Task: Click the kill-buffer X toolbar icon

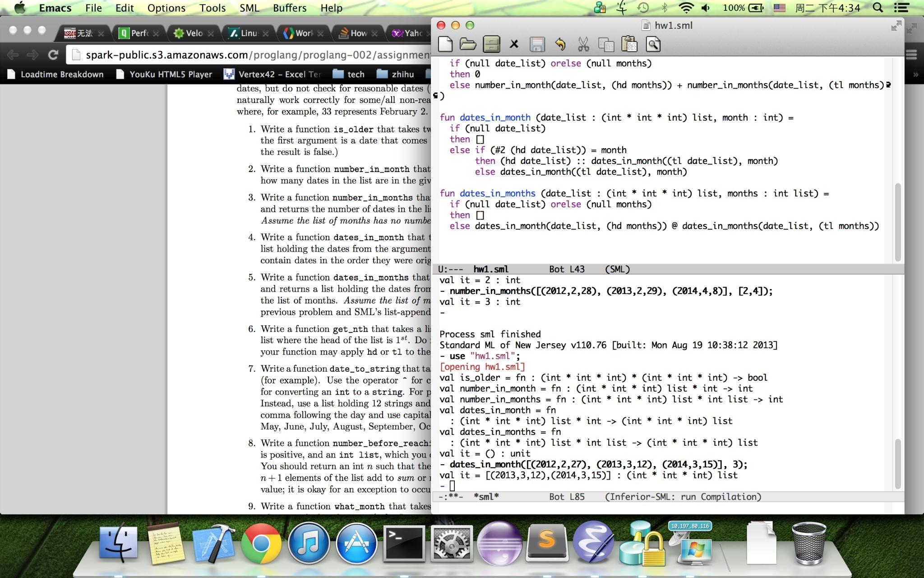Action: click(514, 44)
